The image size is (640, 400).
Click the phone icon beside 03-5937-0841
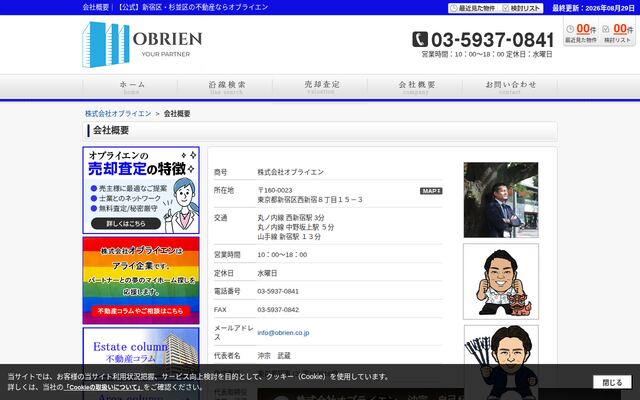(x=420, y=40)
